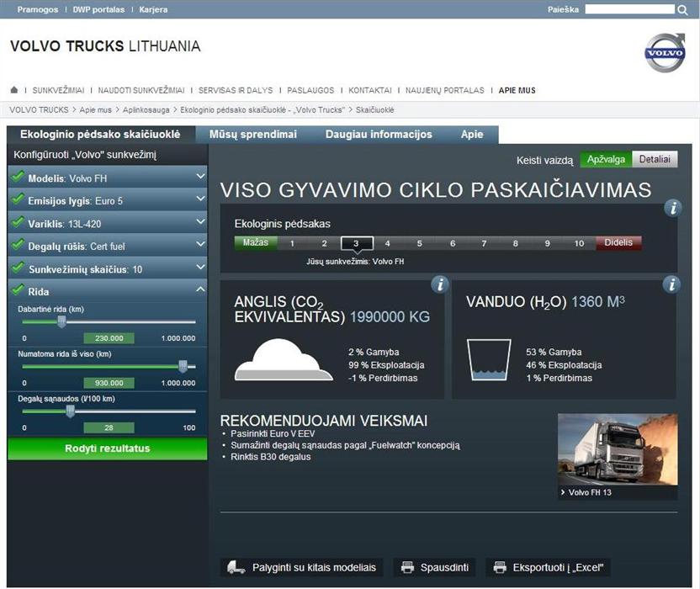Open PASLAUGOS navigation item
Viewport: 700px width, 589px height.
(x=310, y=90)
